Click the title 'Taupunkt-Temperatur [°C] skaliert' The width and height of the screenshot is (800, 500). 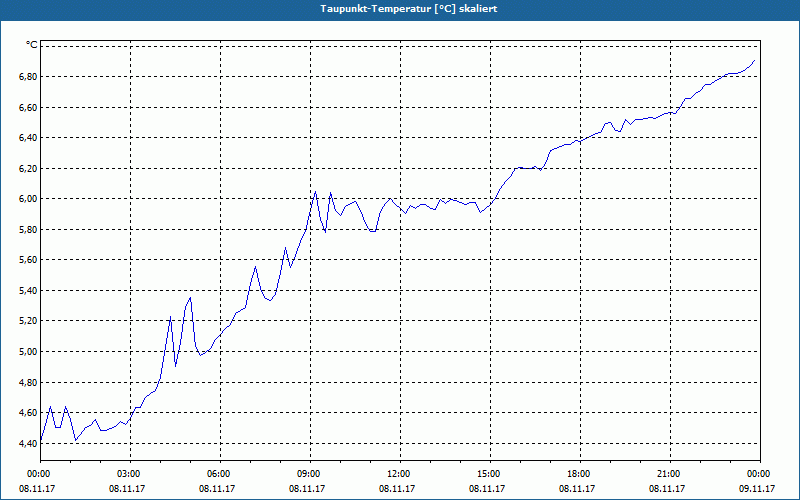pyautogui.click(x=409, y=9)
